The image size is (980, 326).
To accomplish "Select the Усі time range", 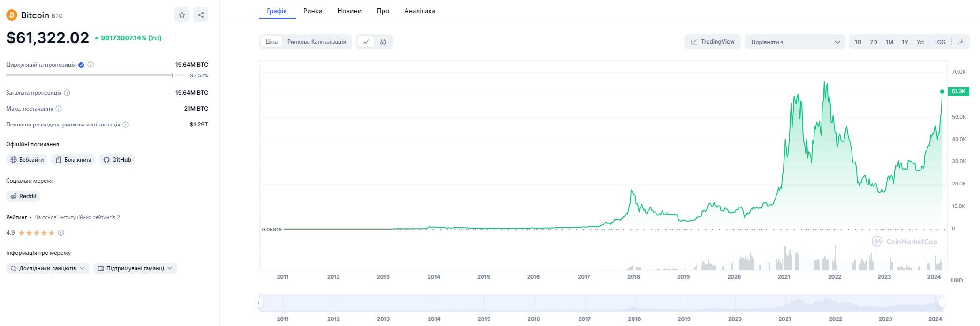I will [920, 42].
